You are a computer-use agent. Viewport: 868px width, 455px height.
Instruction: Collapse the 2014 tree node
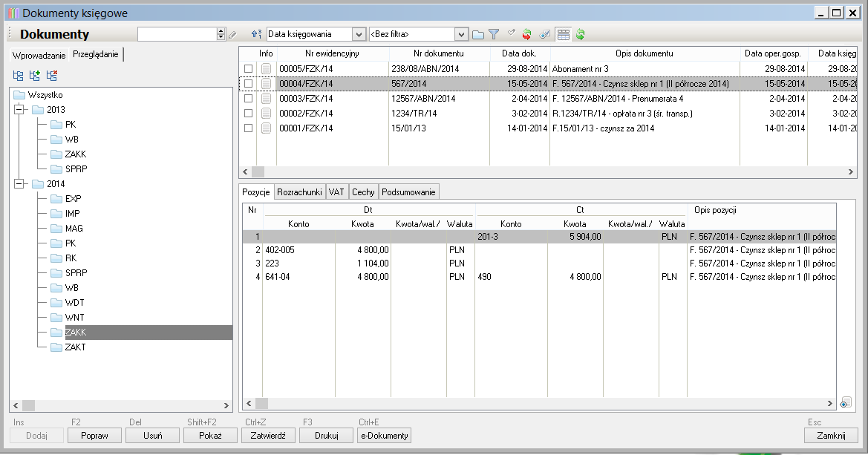point(19,184)
